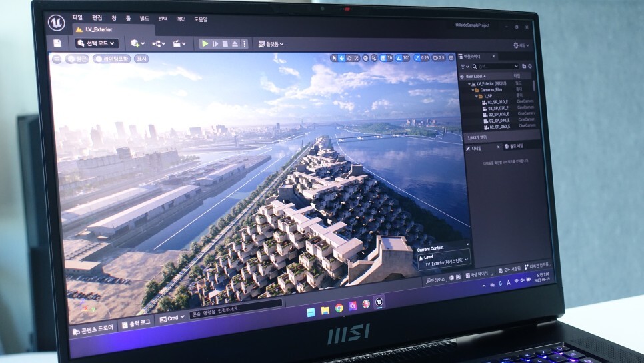Select the Scale gizmo tool
644x363 pixels.
pyautogui.click(x=357, y=58)
